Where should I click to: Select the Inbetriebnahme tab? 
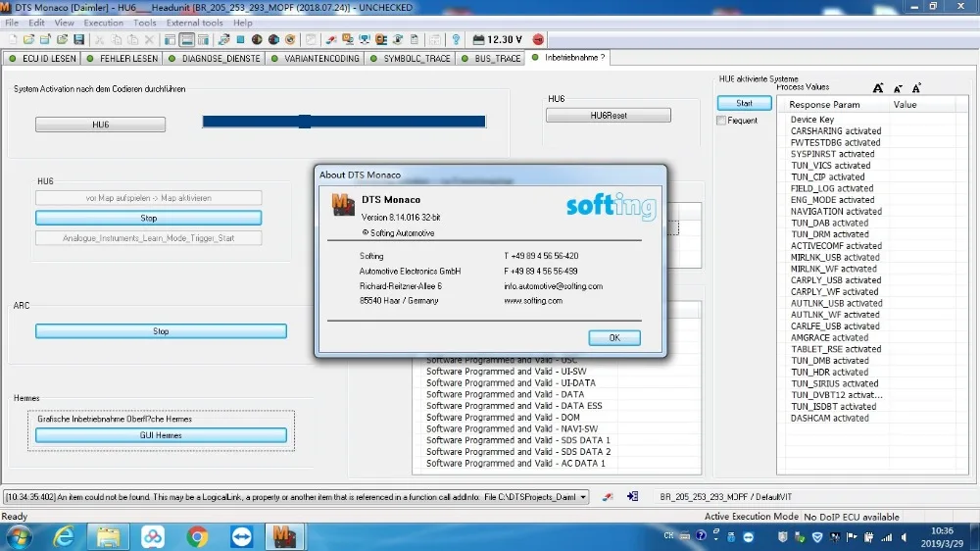[568, 58]
